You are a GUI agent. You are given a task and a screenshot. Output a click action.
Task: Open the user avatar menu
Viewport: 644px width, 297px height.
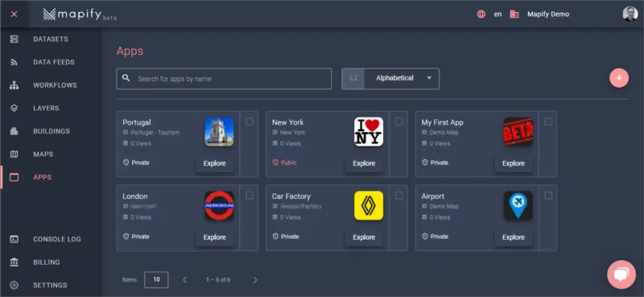tap(630, 14)
